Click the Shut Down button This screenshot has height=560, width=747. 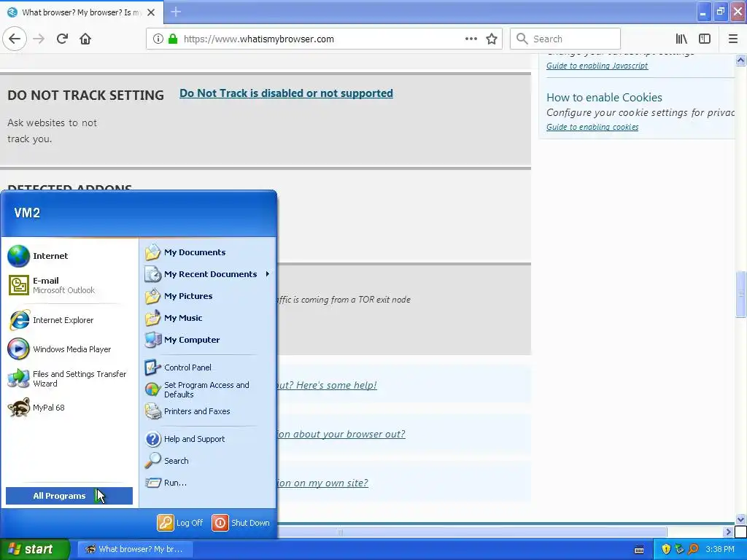241,523
